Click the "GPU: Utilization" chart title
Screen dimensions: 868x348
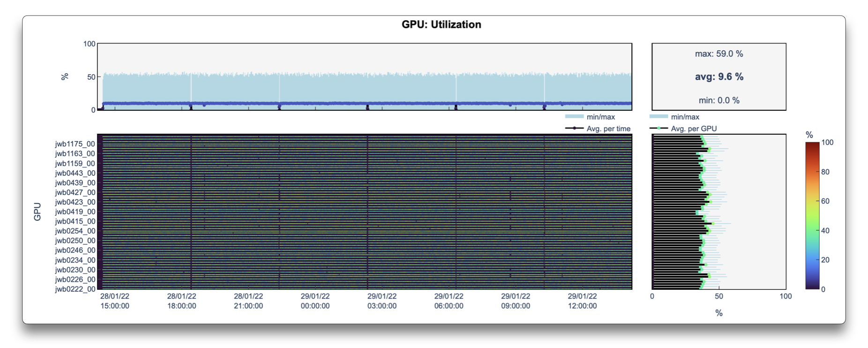tap(441, 24)
